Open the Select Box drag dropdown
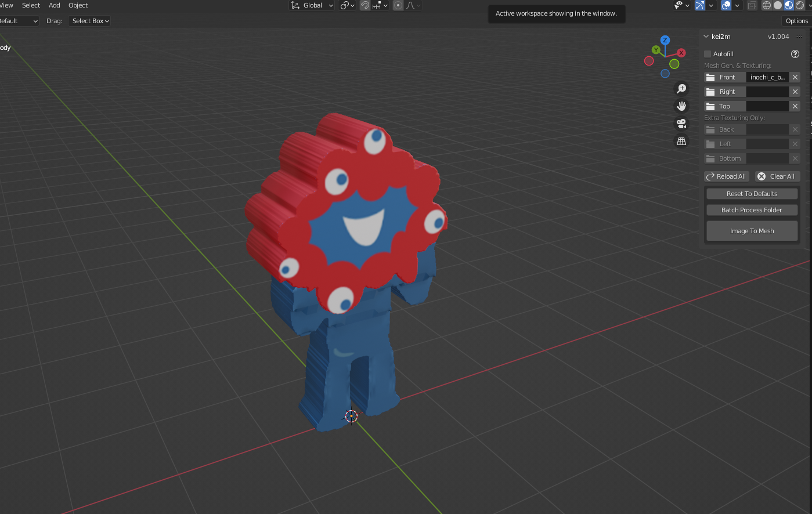Image resolution: width=812 pixels, height=514 pixels. [90, 21]
